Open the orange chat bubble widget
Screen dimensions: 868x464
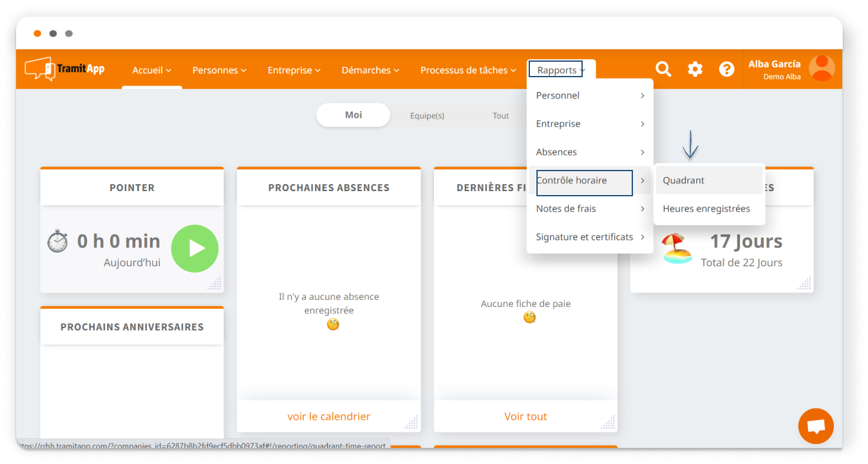[x=815, y=426]
